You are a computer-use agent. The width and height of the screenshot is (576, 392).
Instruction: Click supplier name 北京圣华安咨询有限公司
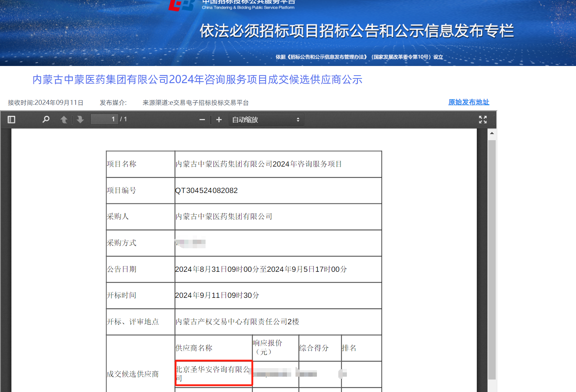tap(213, 373)
